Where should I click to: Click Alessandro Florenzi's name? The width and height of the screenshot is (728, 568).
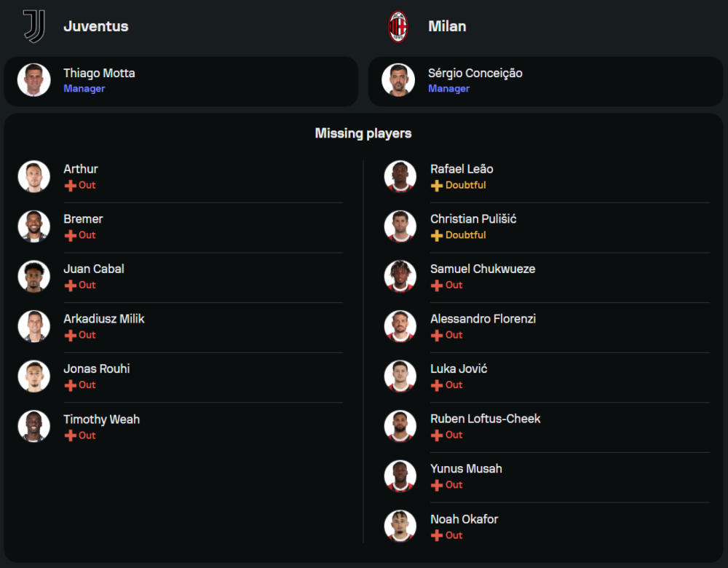point(483,319)
